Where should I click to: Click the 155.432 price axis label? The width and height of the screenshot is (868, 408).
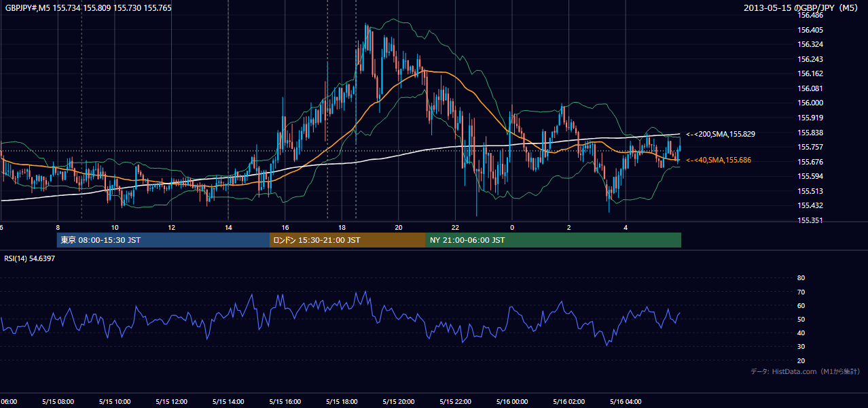click(810, 205)
